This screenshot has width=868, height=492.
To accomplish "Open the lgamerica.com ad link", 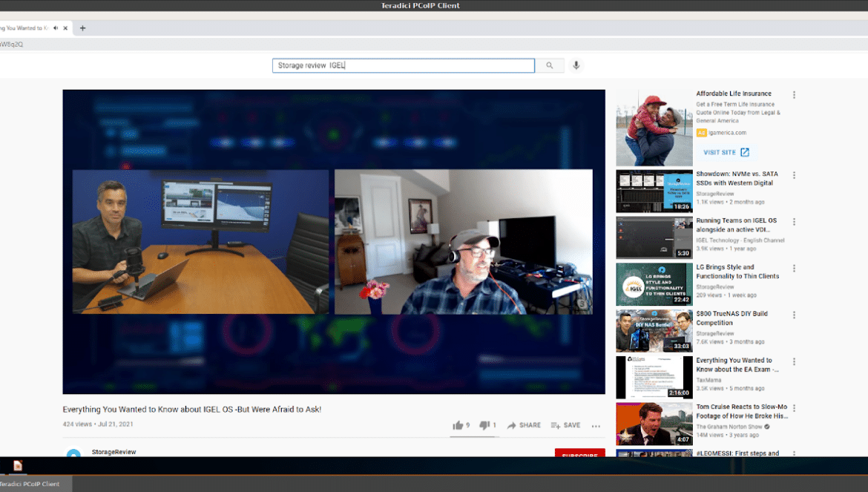I will point(727,133).
